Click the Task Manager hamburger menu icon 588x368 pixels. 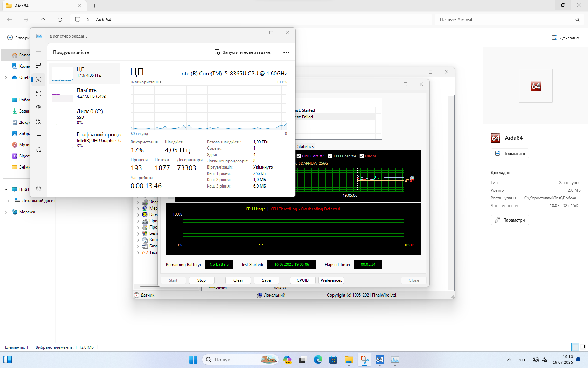(x=38, y=52)
